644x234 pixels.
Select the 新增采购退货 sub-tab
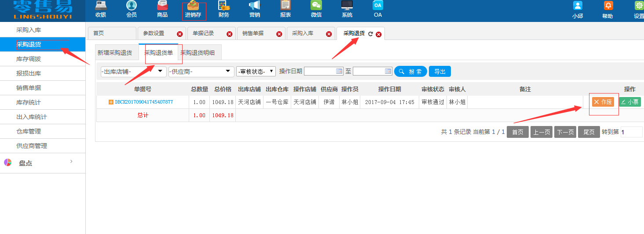coord(115,53)
